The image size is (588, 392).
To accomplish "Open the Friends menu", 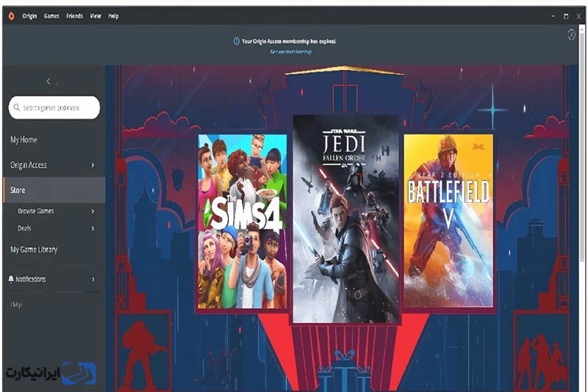I will tap(75, 16).
